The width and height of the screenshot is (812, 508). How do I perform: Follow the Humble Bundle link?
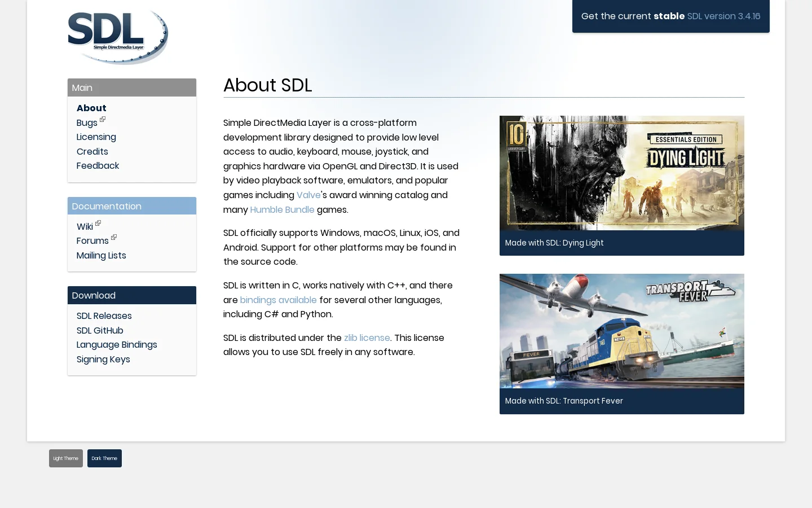[282, 209]
